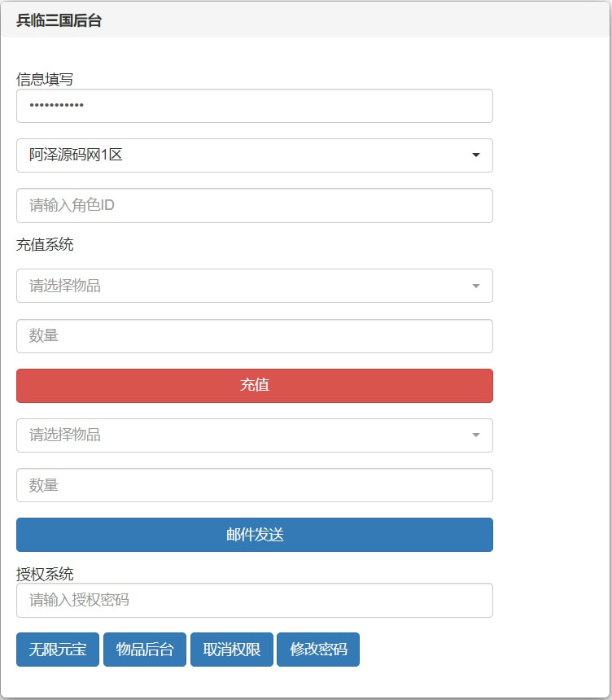The image size is (612, 700).
Task: Open the 阿泽源码网1区 server dropdown
Action: 254,155
